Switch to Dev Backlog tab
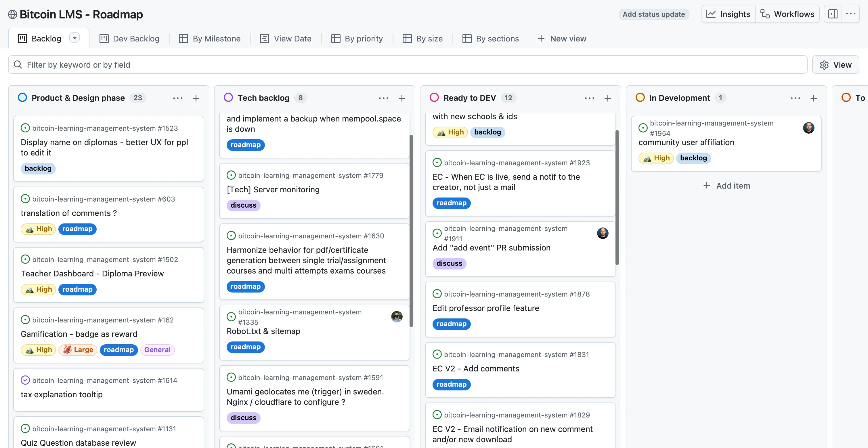The width and height of the screenshot is (868, 448). tap(129, 39)
